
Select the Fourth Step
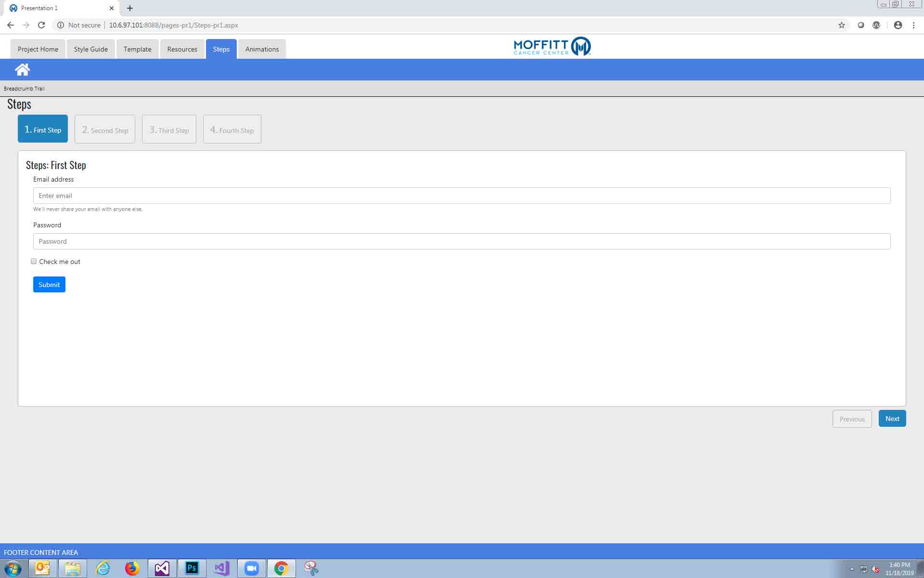pyautogui.click(x=232, y=130)
